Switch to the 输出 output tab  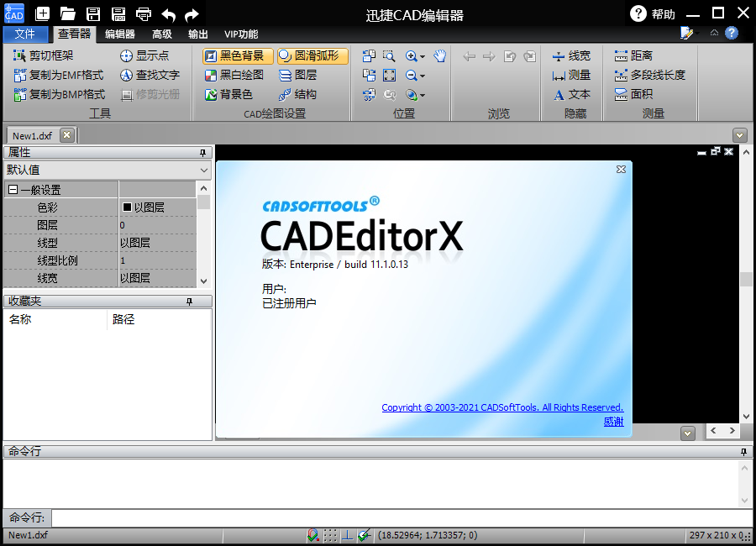pos(198,34)
